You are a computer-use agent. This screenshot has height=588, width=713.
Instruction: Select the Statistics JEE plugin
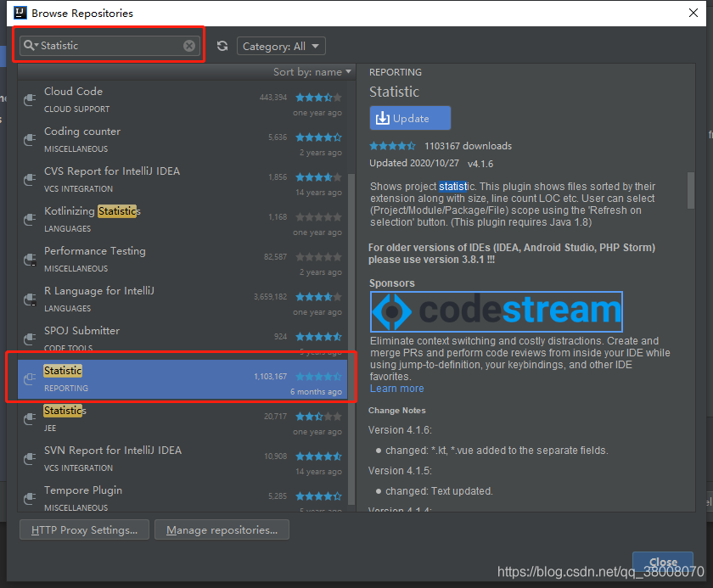182,419
